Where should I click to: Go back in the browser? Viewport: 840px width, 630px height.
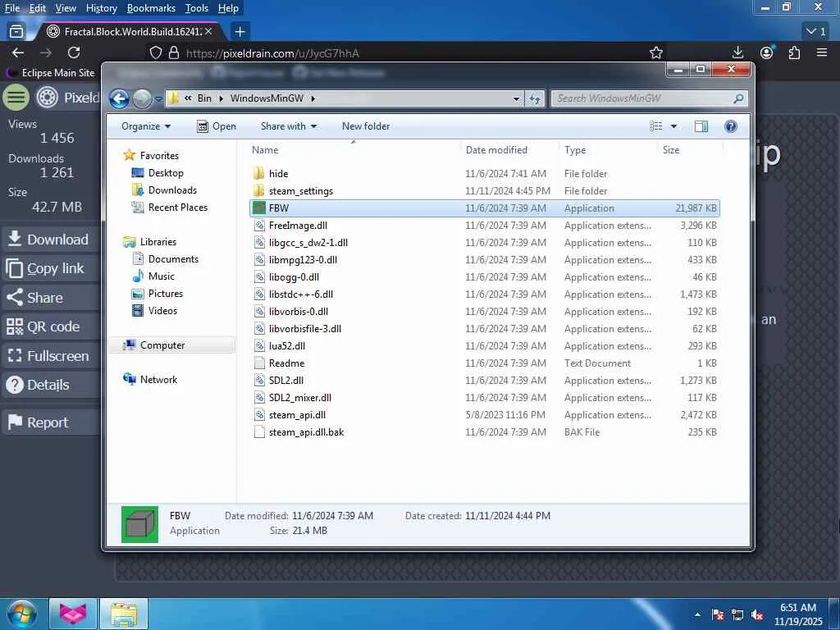(x=18, y=52)
